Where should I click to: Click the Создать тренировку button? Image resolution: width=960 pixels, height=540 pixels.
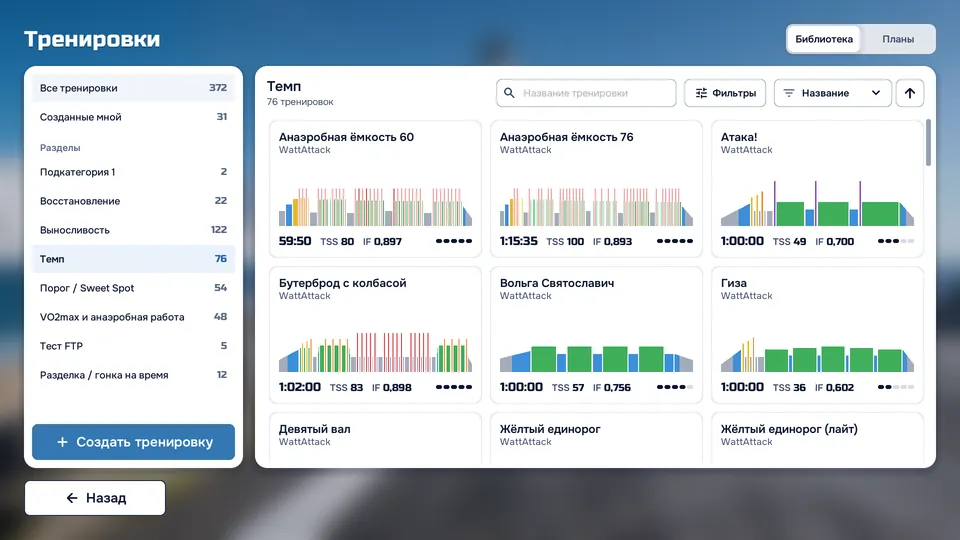point(133,441)
